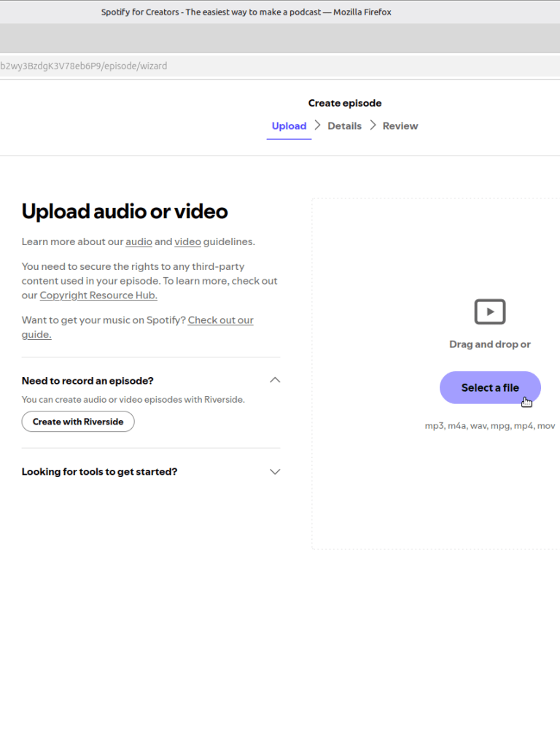Click the arrow between Details and Review
The width and height of the screenshot is (560, 747).
[373, 125]
